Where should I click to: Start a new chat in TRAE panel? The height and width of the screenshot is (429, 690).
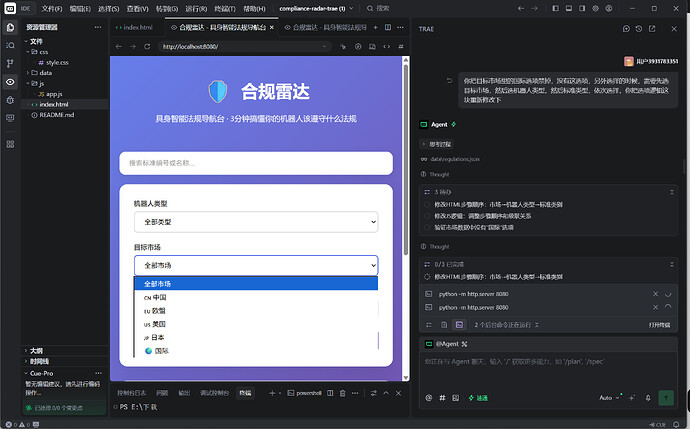(x=626, y=29)
